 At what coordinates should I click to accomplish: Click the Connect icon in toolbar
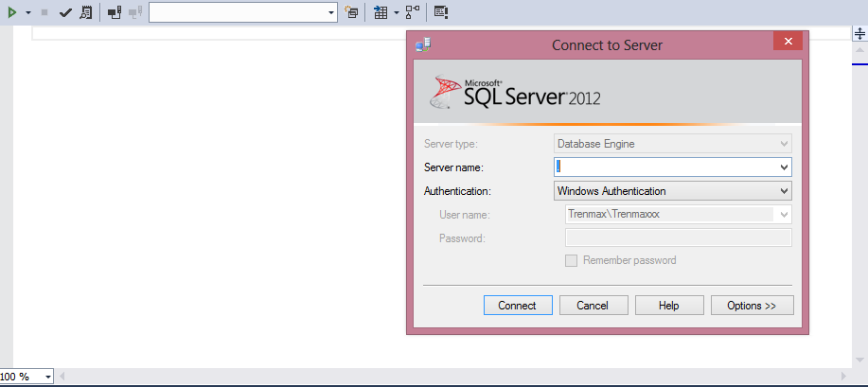coord(114,12)
